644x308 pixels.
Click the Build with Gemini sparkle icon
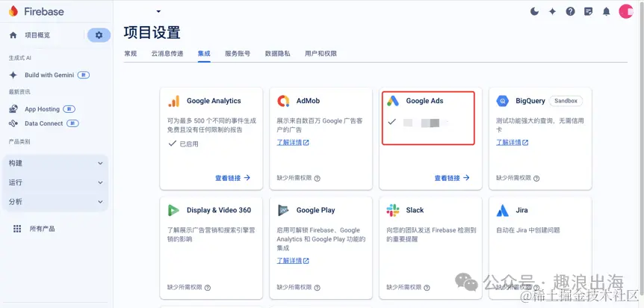(13, 75)
